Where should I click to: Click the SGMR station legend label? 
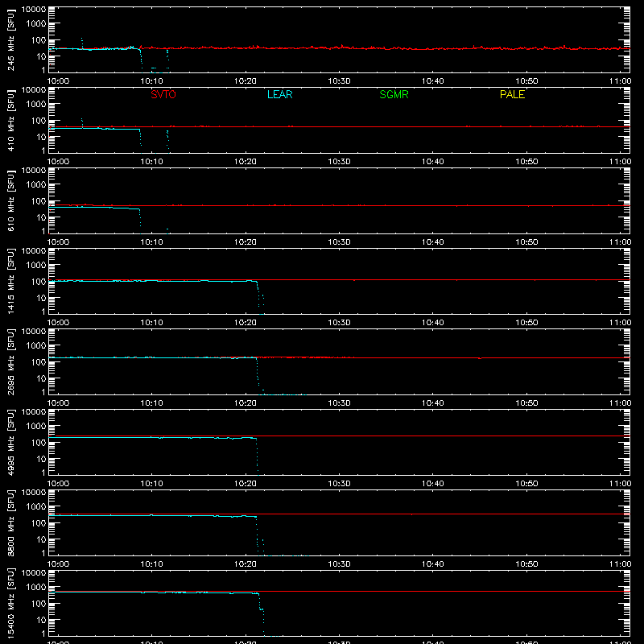point(394,94)
